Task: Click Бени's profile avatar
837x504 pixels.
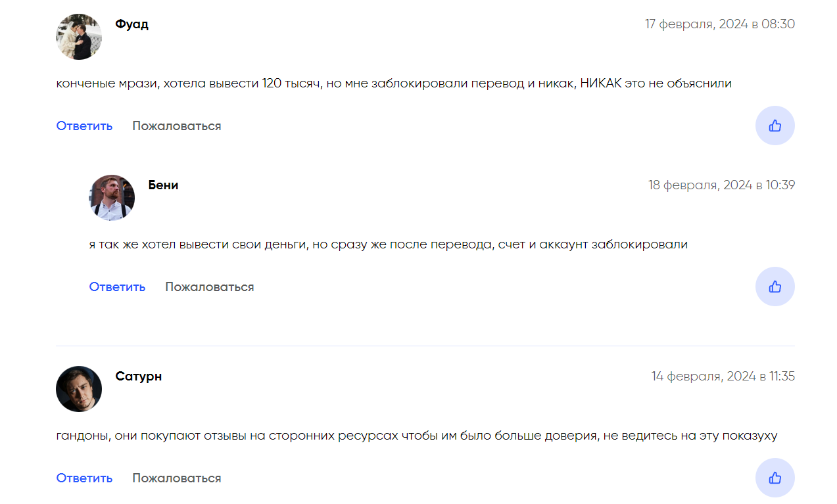Action: 112,198
